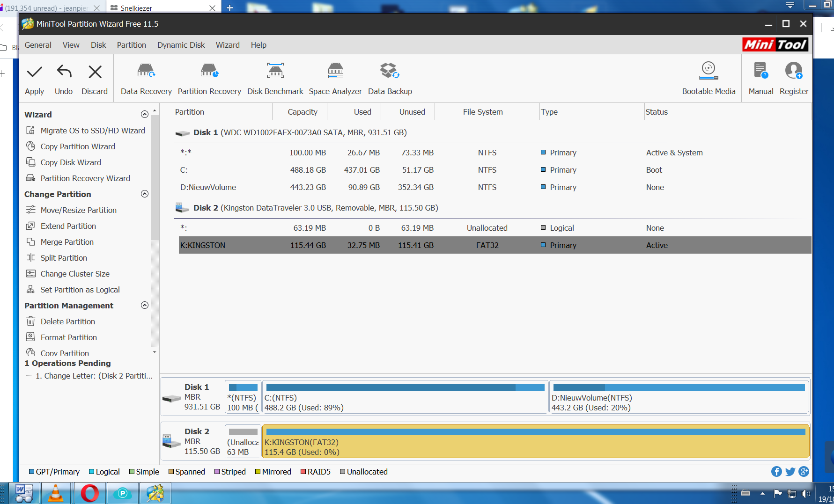
Task: Launch Partition Recovery from the toolbar
Action: pos(209,72)
